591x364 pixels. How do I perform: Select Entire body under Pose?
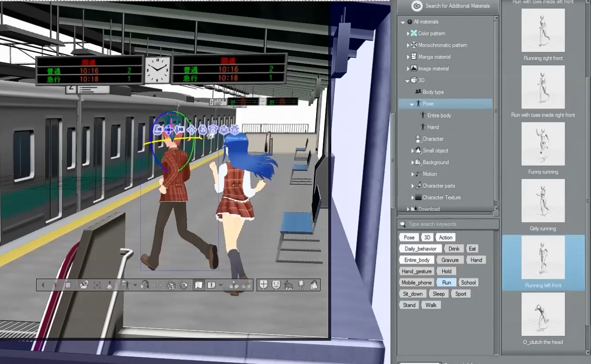[x=439, y=116]
